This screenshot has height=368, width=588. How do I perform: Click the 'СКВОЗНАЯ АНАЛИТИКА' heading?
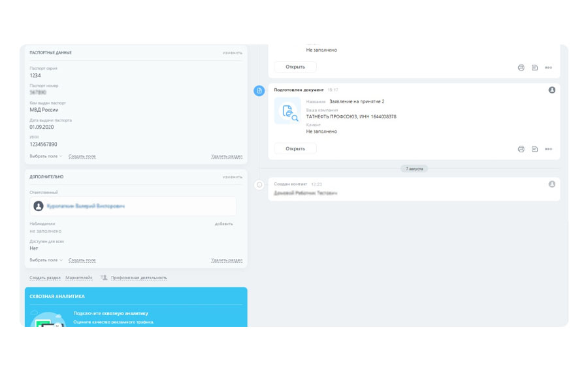[57, 296]
